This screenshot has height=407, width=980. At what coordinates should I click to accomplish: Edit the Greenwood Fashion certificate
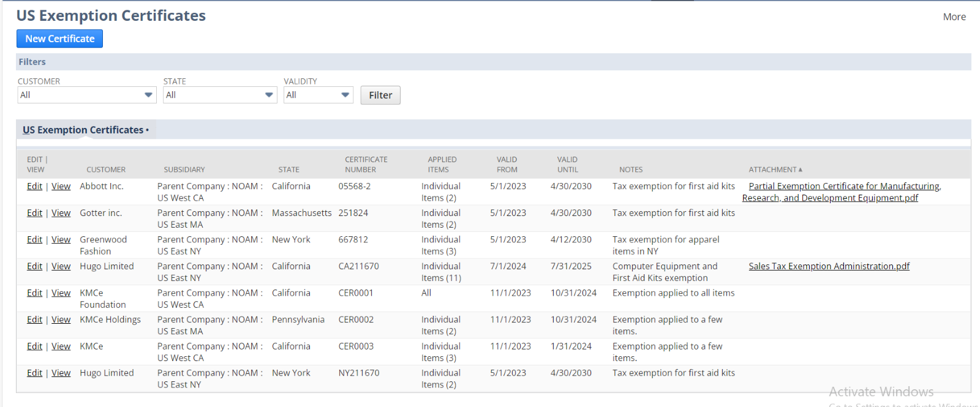(x=34, y=239)
